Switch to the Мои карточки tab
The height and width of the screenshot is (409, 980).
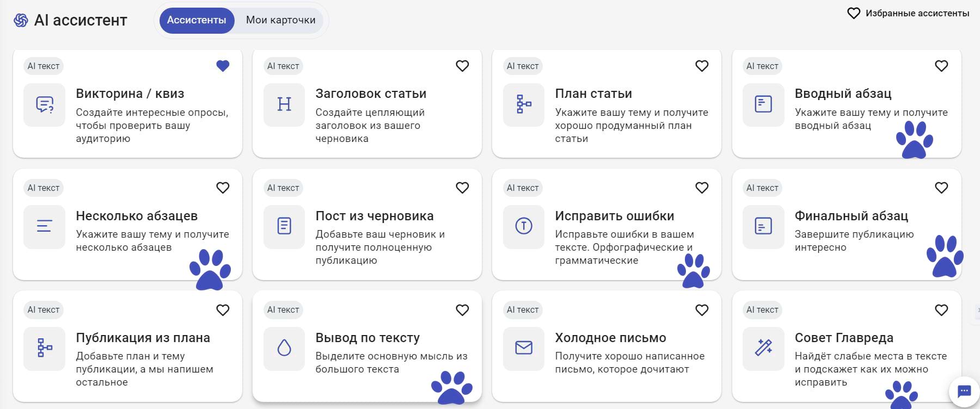(280, 20)
